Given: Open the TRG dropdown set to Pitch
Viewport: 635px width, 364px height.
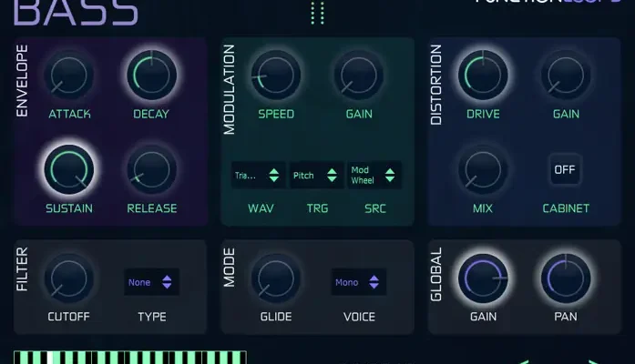Looking at the screenshot, I should pyautogui.click(x=316, y=175).
